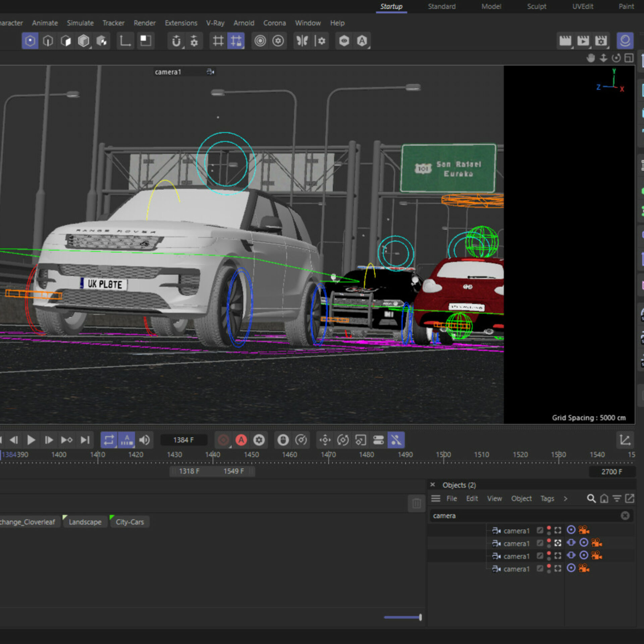The height and width of the screenshot is (644, 644).
Task: Open the Objects panel hamburger menu
Action: click(436, 498)
